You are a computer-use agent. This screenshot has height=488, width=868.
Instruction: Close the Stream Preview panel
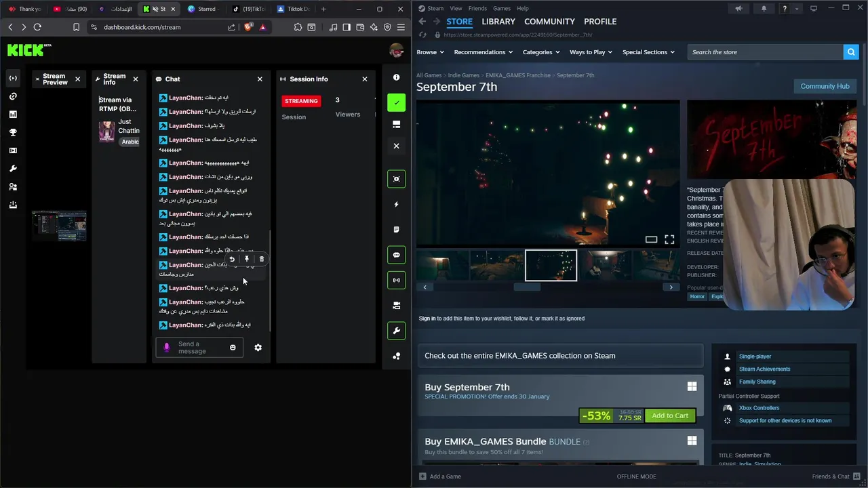[77, 79]
